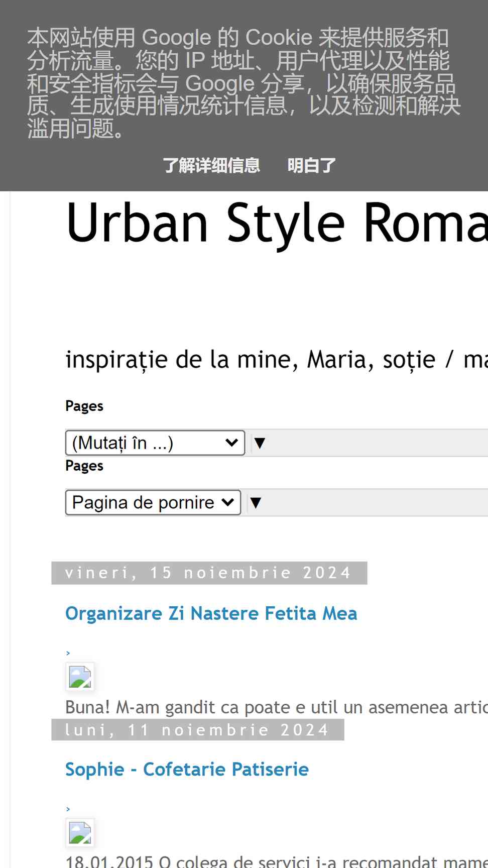
Task: Click luni, 11 noiembrie 2024 date header
Action: 198,730
